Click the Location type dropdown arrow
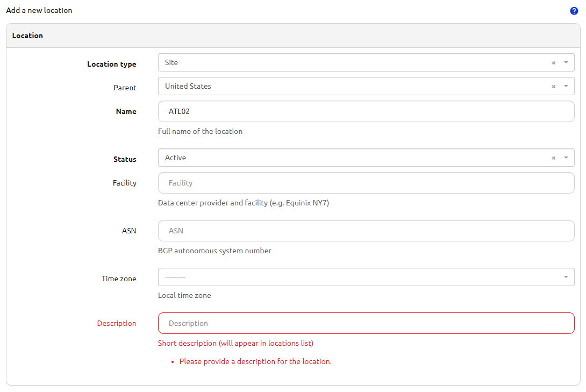The width and height of the screenshot is (586, 392). click(566, 63)
